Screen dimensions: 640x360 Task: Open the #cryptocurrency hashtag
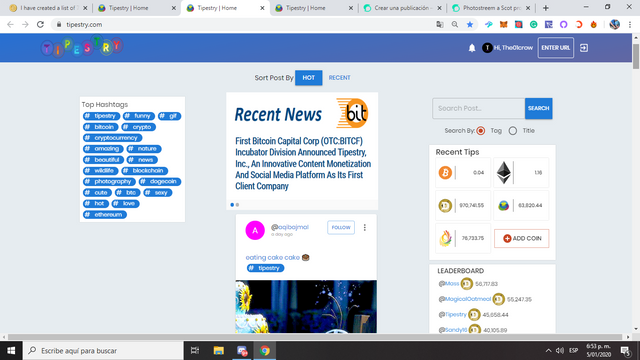coord(112,138)
